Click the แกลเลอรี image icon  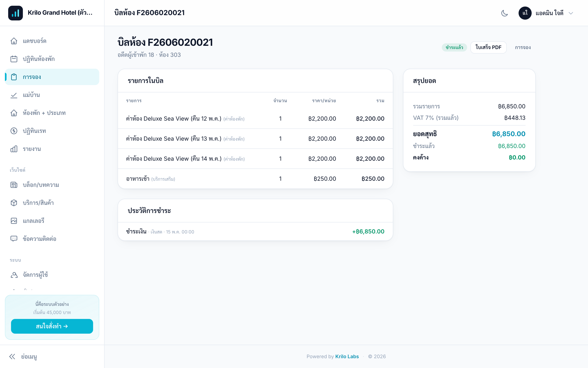pos(14,221)
